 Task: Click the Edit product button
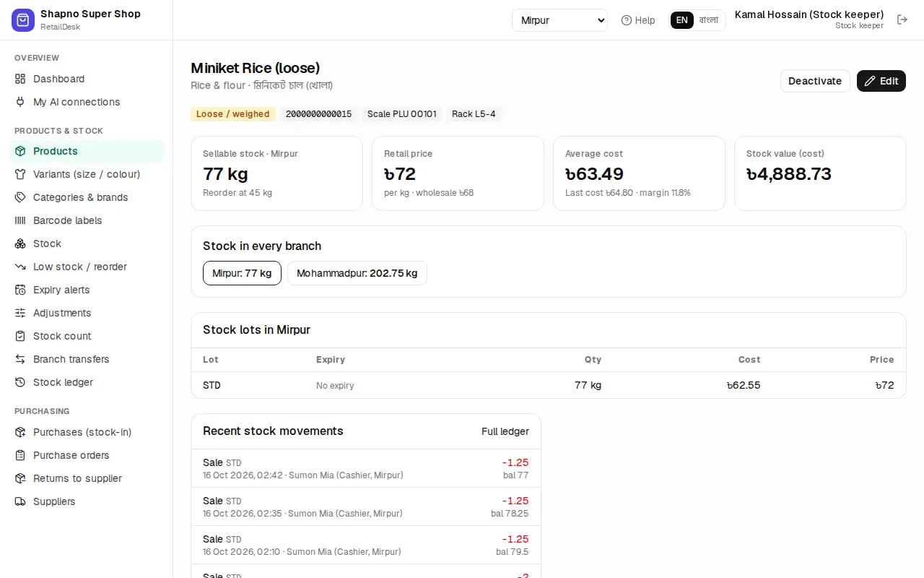(881, 81)
